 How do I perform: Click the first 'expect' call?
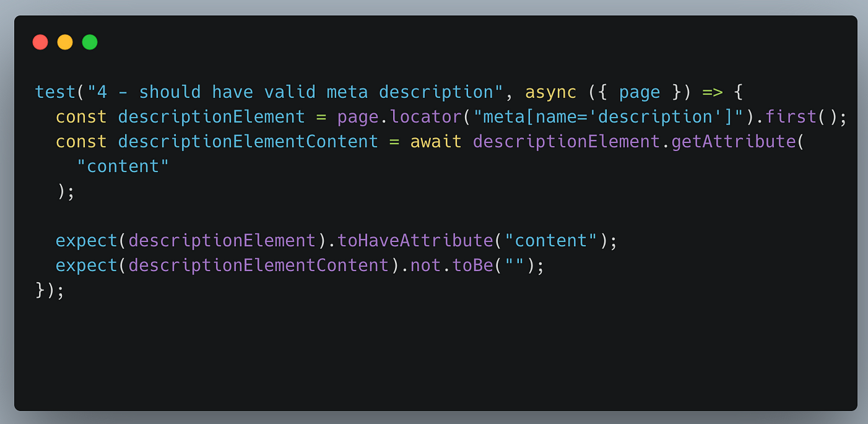coord(87,241)
